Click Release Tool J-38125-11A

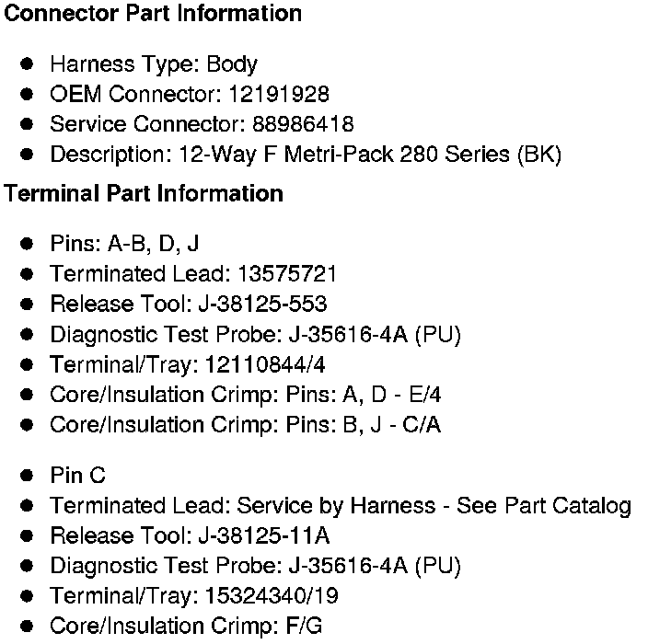point(263,535)
